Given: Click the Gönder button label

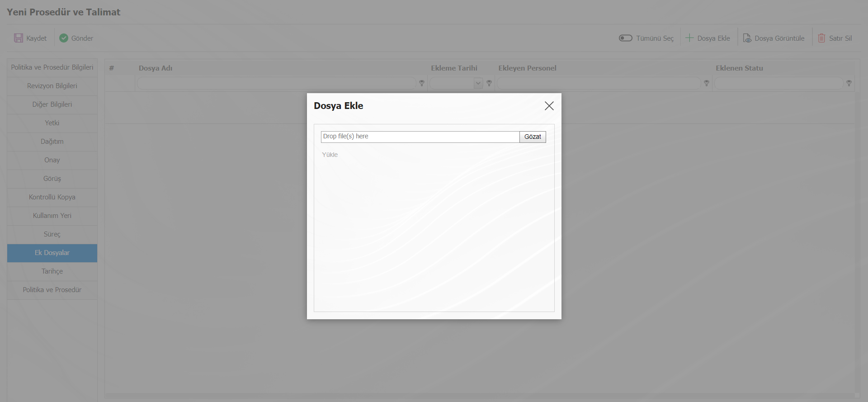Looking at the screenshot, I should pyautogui.click(x=82, y=38).
